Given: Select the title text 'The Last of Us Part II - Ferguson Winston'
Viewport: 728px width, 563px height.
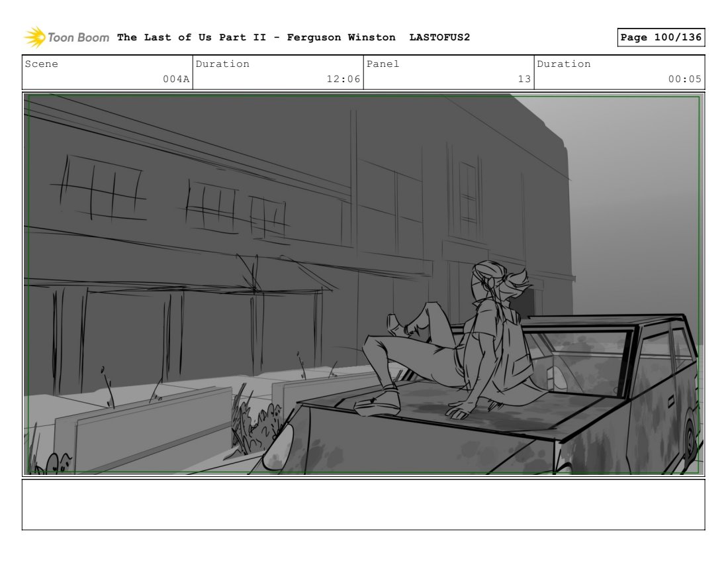Looking at the screenshot, I should [256, 37].
